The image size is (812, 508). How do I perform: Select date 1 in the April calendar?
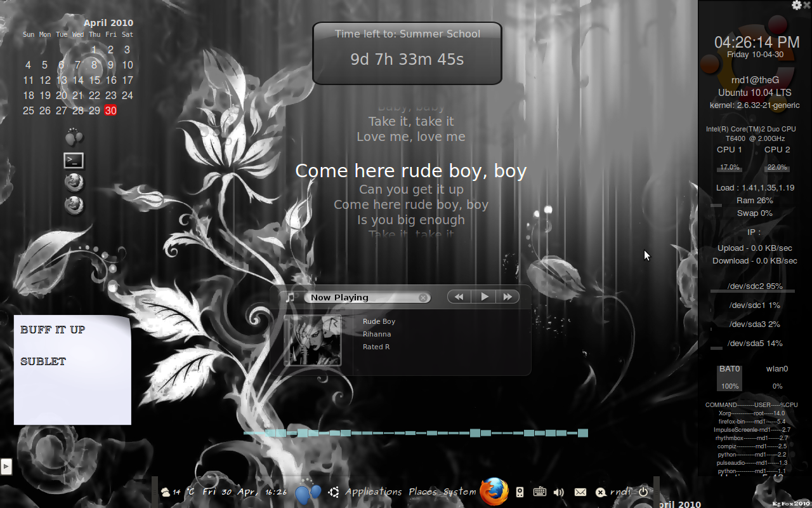pyautogui.click(x=94, y=50)
